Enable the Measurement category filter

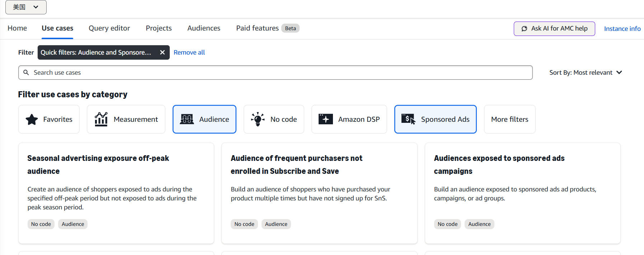tap(126, 119)
